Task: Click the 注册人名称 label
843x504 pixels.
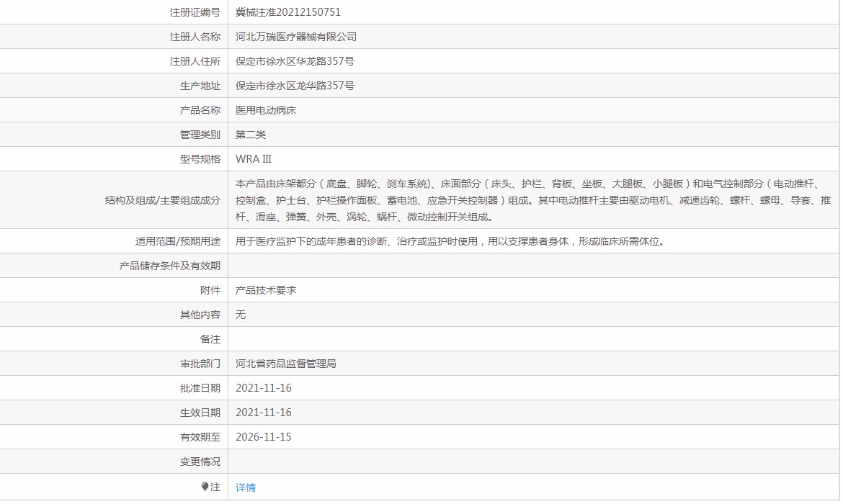Action: coord(195,37)
